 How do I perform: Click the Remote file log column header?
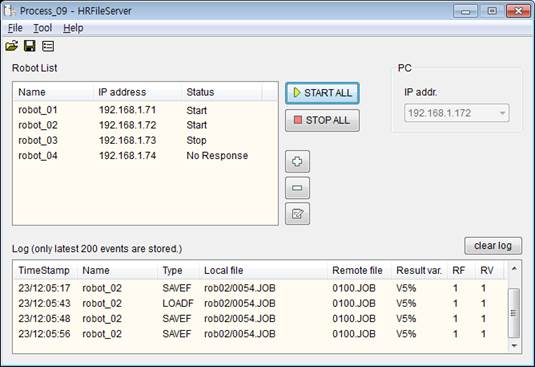tap(359, 270)
